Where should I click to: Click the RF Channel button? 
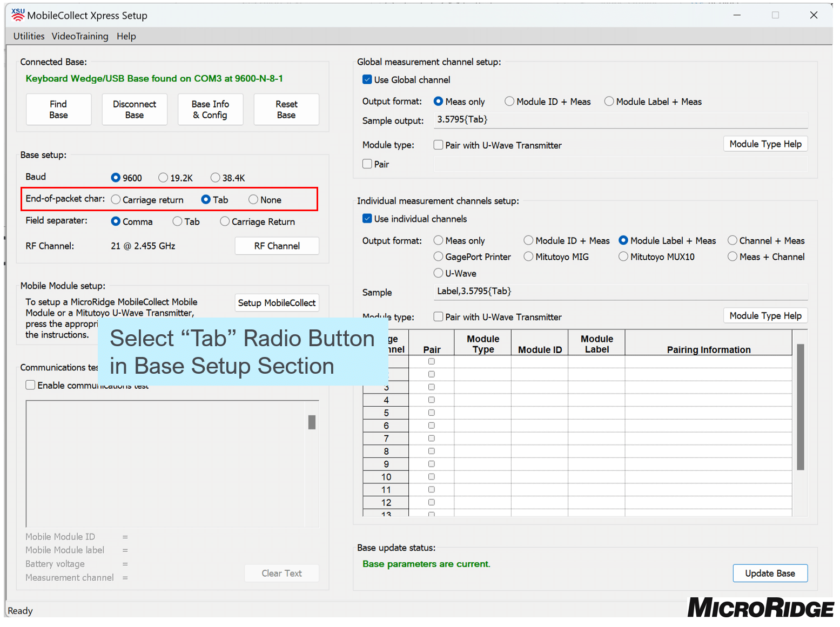pyautogui.click(x=277, y=246)
